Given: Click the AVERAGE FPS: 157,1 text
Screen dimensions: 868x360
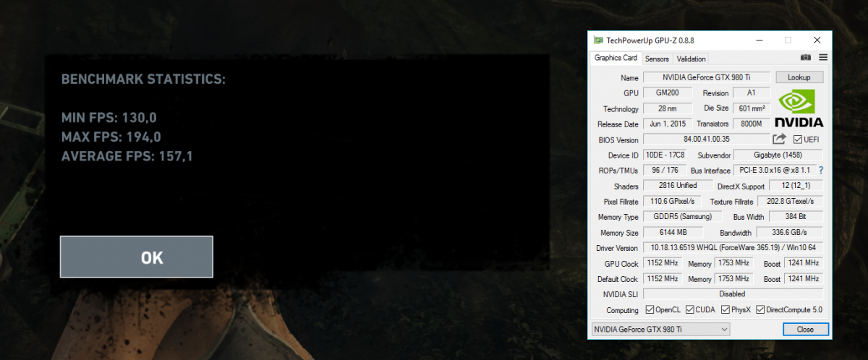Looking at the screenshot, I should (x=127, y=155).
